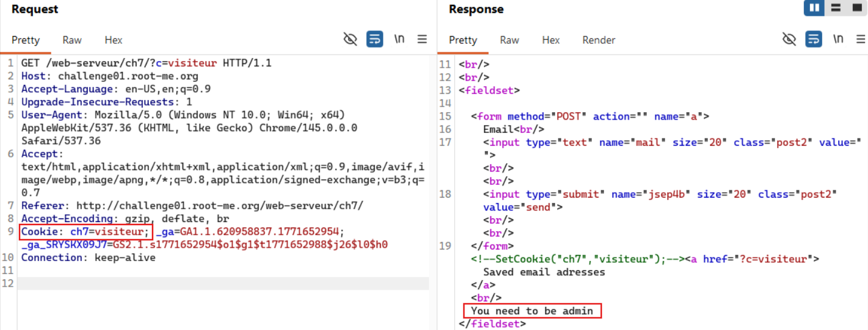
Task: Select side-by-side layout icon
Action: pyautogui.click(x=814, y=9)
